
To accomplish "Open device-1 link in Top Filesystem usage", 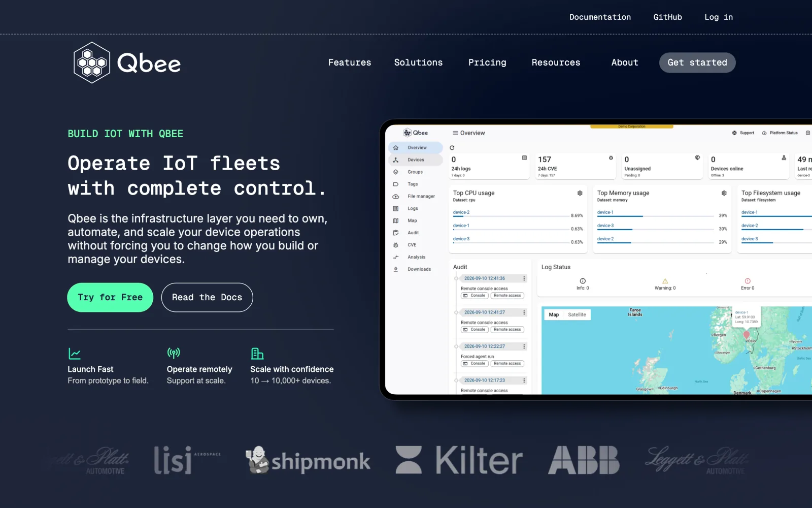I will (x=750, y=212).
